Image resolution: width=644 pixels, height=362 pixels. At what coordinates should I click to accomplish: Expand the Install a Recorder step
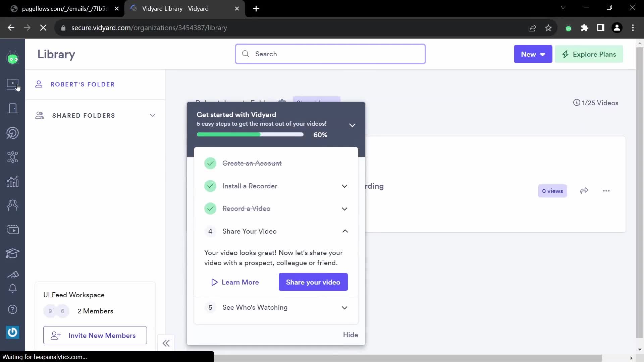coord(344,186)
